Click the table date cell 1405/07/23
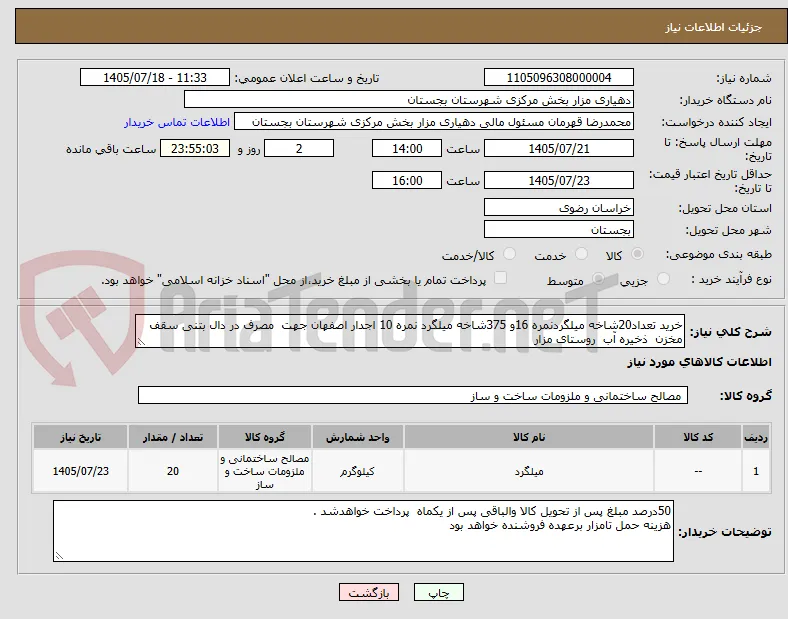Viewport: 788px width, 619px height. [80, 471]
